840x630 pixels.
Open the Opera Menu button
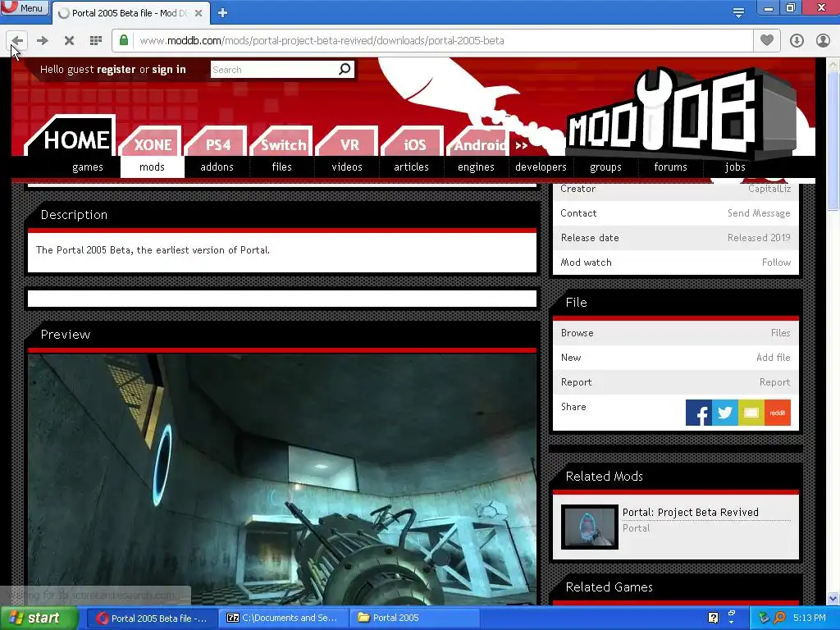[x=25, y=7]
